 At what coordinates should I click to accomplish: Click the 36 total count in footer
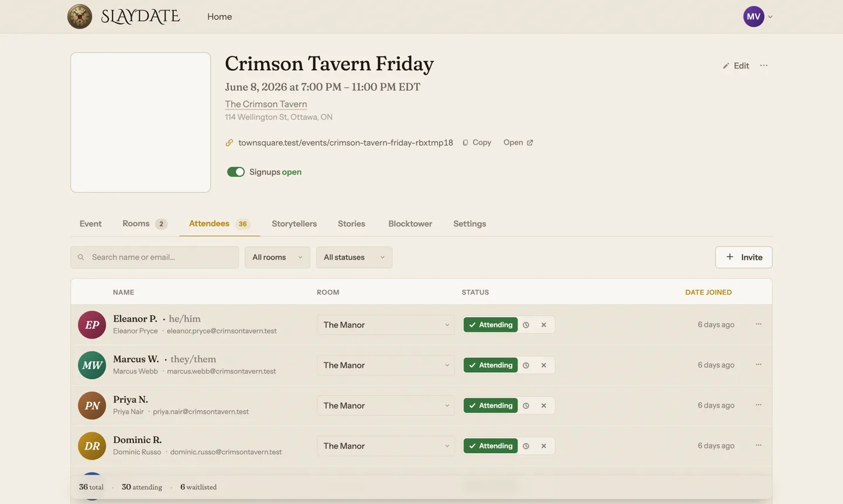(x=91, y=487)
